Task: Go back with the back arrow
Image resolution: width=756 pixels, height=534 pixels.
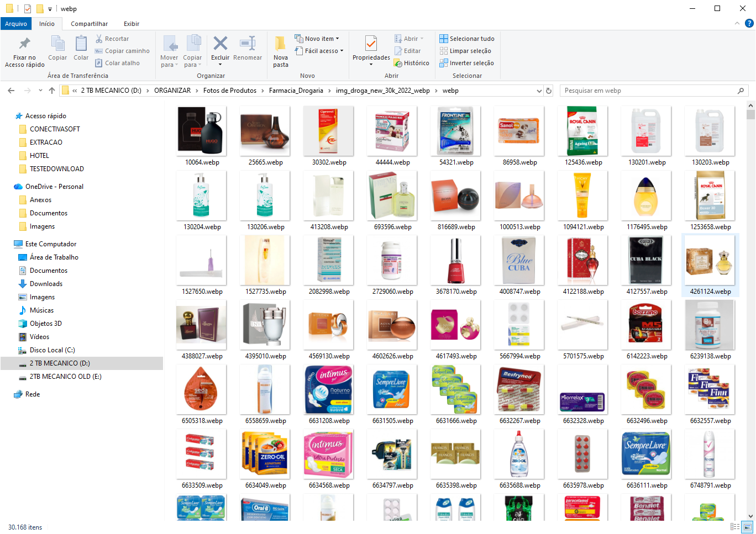Action: (x=11, y=91)
